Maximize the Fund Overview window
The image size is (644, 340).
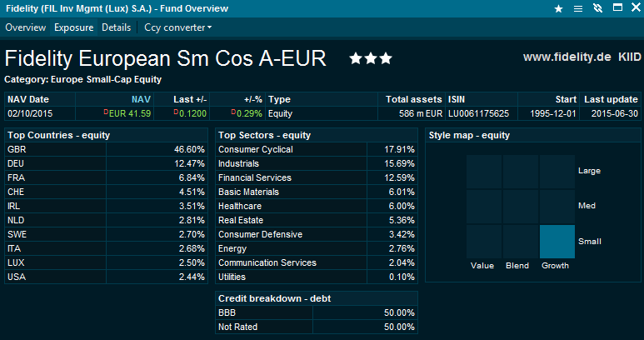coord(617,7)
